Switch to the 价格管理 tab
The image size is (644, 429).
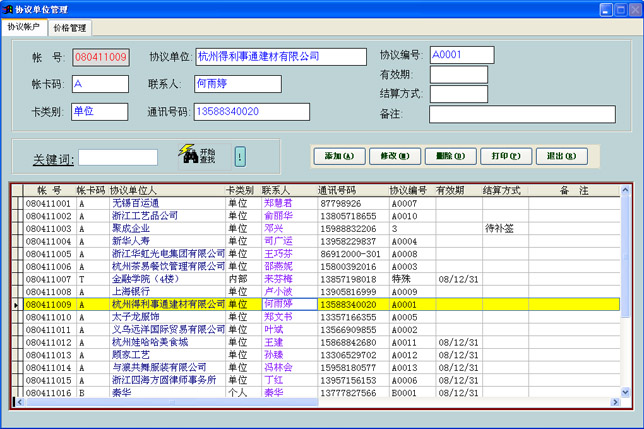click(70, 28)
